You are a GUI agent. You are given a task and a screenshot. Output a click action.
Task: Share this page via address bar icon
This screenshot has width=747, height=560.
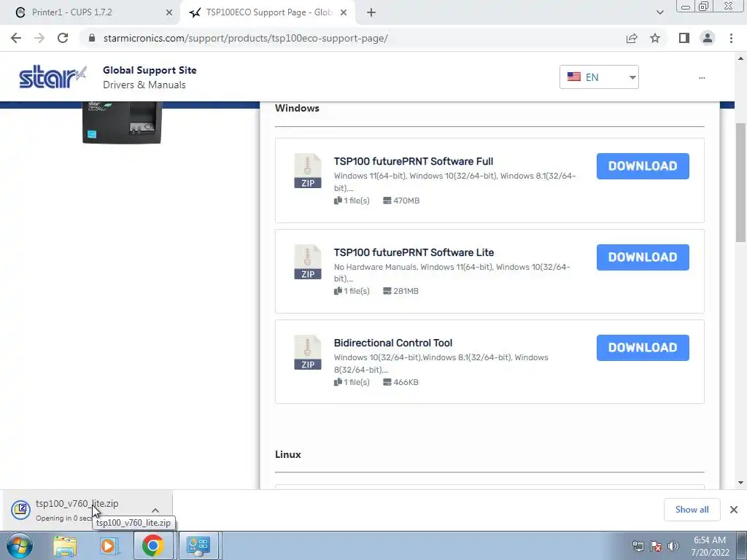click(632, 38)
